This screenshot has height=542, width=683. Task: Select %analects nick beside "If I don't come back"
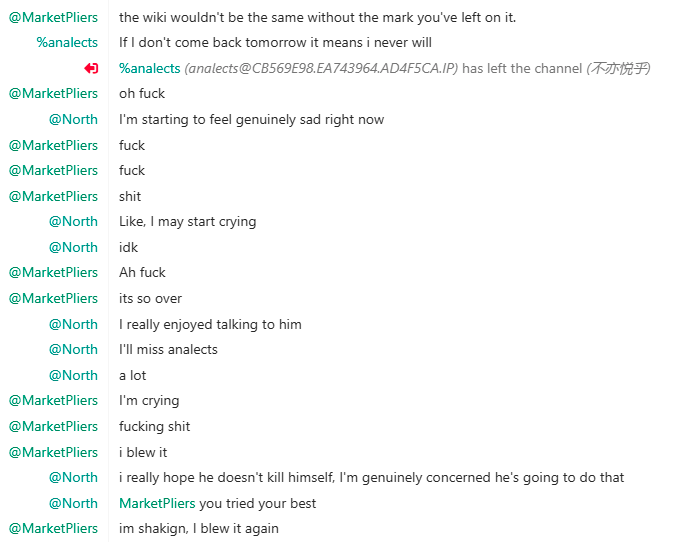point(67,42)
